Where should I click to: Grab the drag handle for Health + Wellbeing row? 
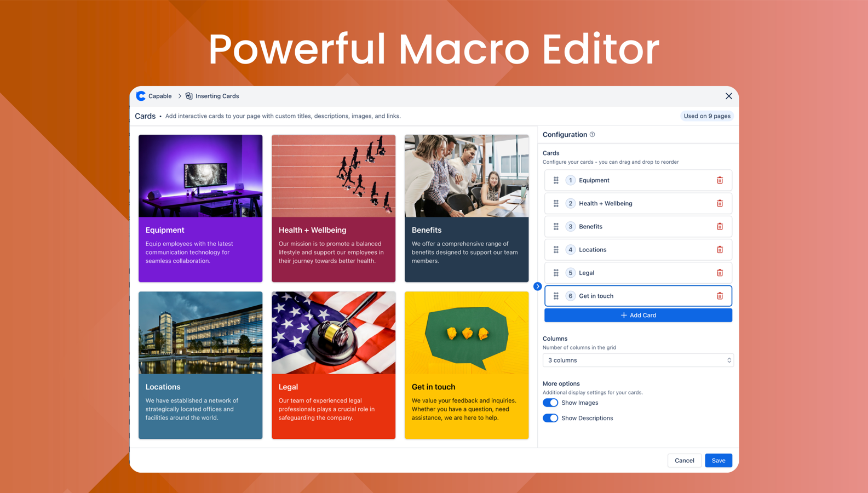pos(556,203)
